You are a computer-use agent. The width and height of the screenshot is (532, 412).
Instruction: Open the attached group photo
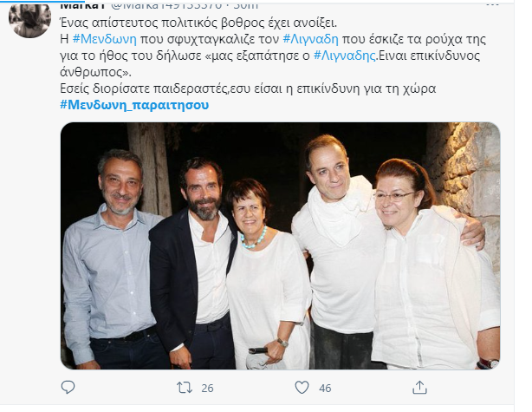[280, 245]
